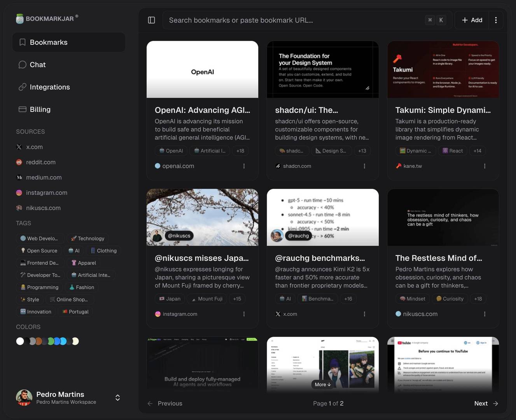Select the reddit.com source icon
The width and height of the screenshot is (516, 420).
(x=19, y=162)
